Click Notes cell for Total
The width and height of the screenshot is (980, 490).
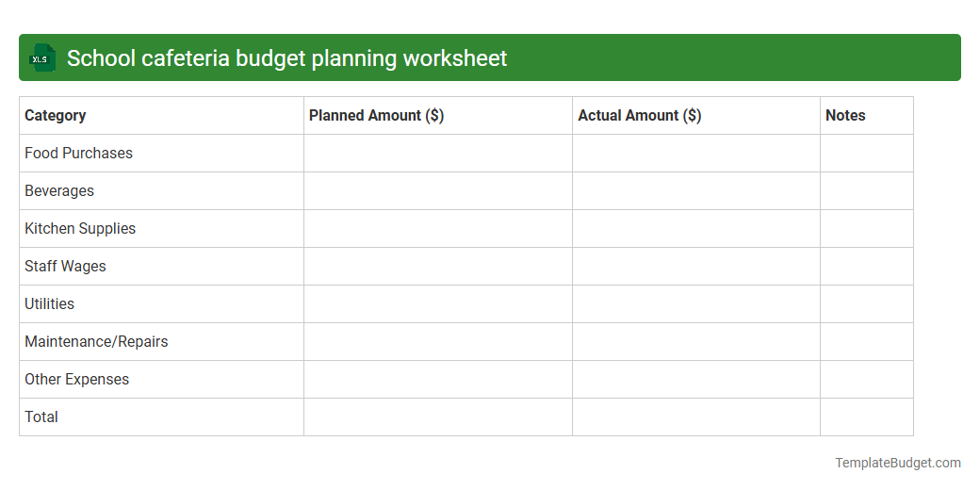coord(867,416)
